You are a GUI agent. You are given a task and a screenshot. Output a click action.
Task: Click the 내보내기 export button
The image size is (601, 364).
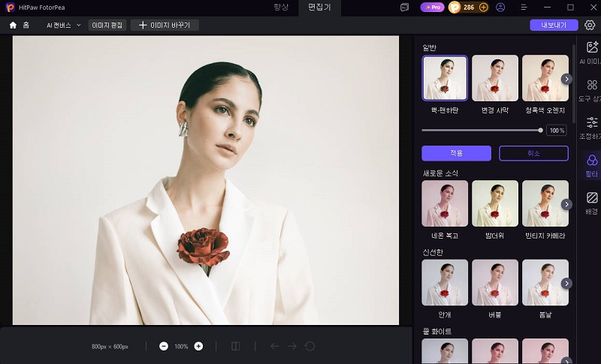[x=554, y=26]
